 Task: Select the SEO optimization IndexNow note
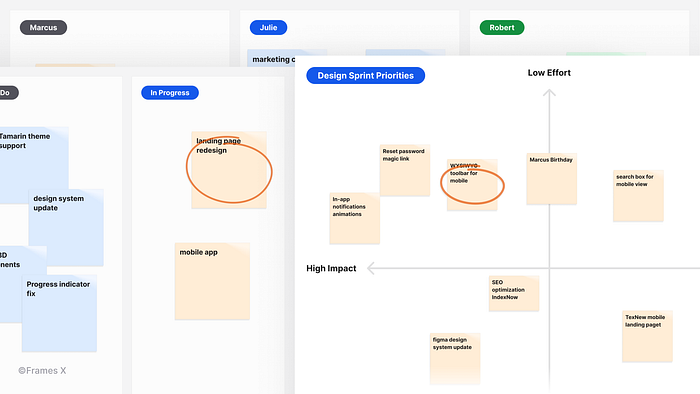click(514, 293)
